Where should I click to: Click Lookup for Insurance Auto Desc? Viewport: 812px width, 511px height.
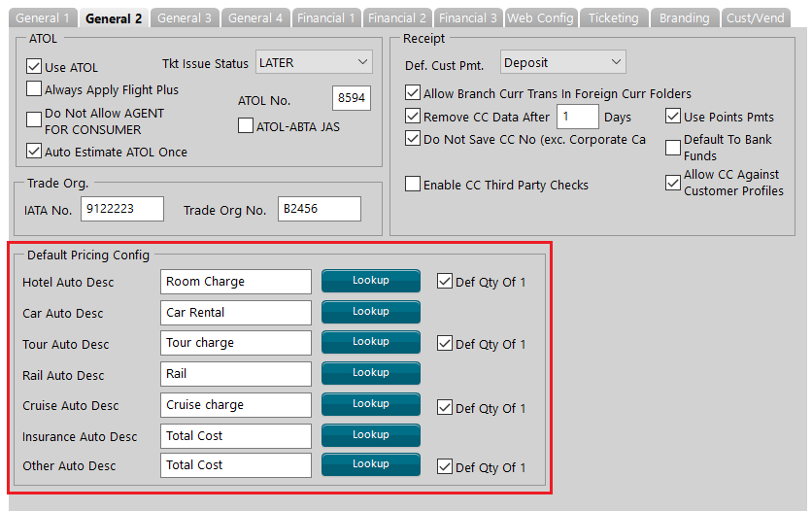coord(371,435)
